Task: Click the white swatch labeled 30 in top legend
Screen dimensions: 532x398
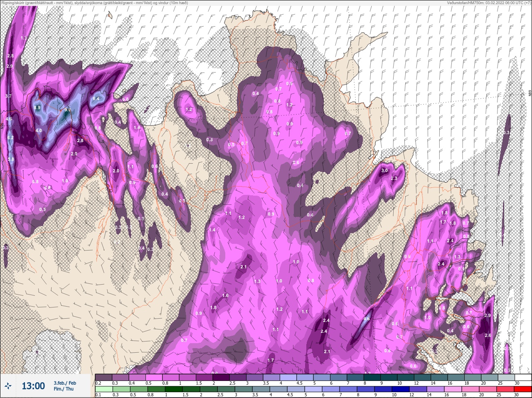Action: (x=523, y=377)
